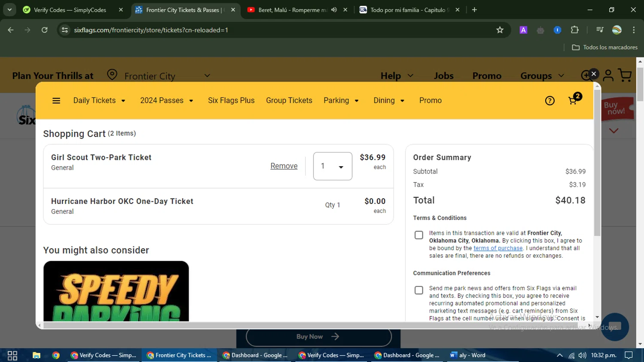Viewport: 644px width, 362px height.
Task: Open quantity dropdown for Girl Scout ticket
Action: tap(333, 166)
